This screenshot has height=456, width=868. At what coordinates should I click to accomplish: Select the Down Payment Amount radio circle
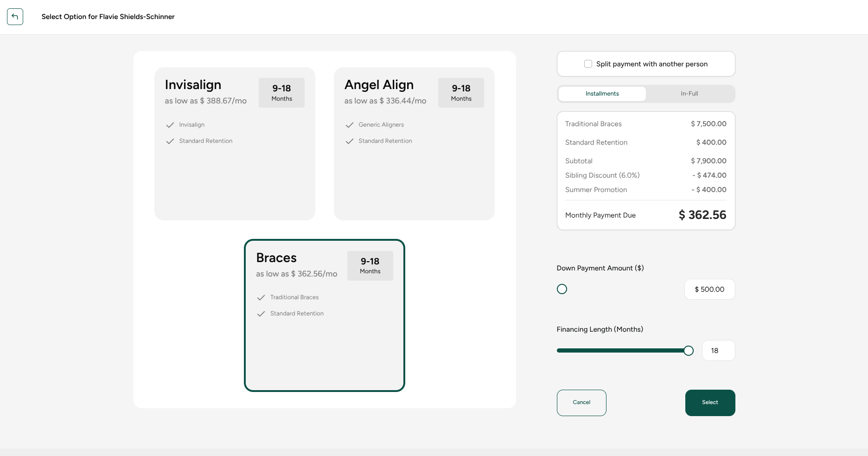tap(562, 289)
